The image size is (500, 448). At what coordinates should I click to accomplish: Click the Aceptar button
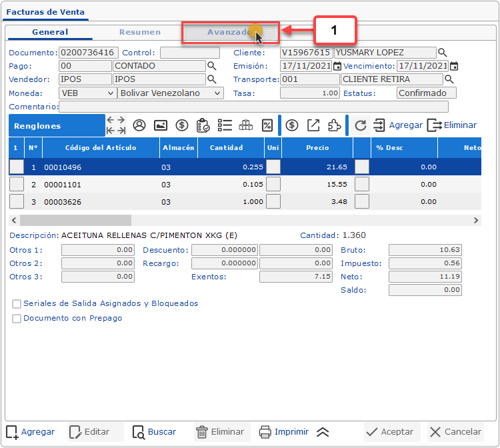(x=393, y=432)
